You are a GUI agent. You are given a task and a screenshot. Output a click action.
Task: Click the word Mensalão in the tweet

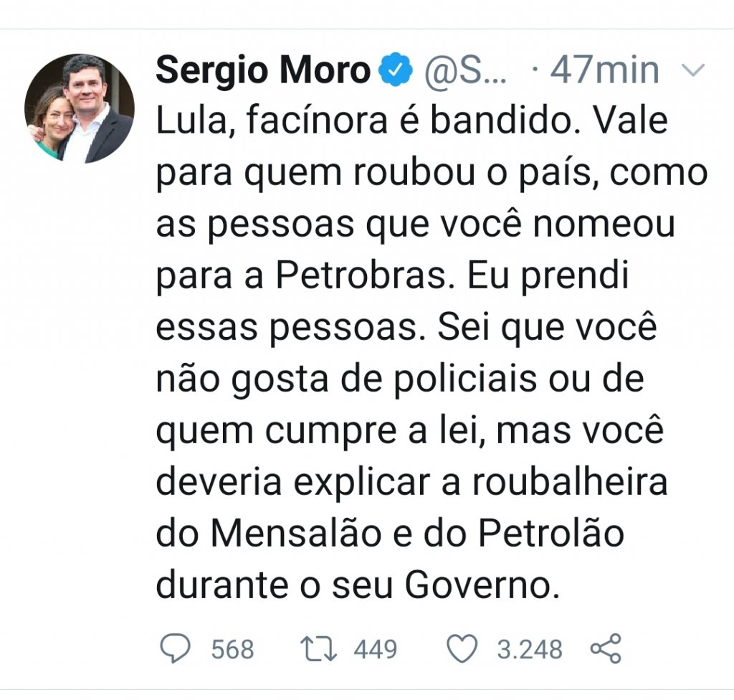tap(296, 534)
